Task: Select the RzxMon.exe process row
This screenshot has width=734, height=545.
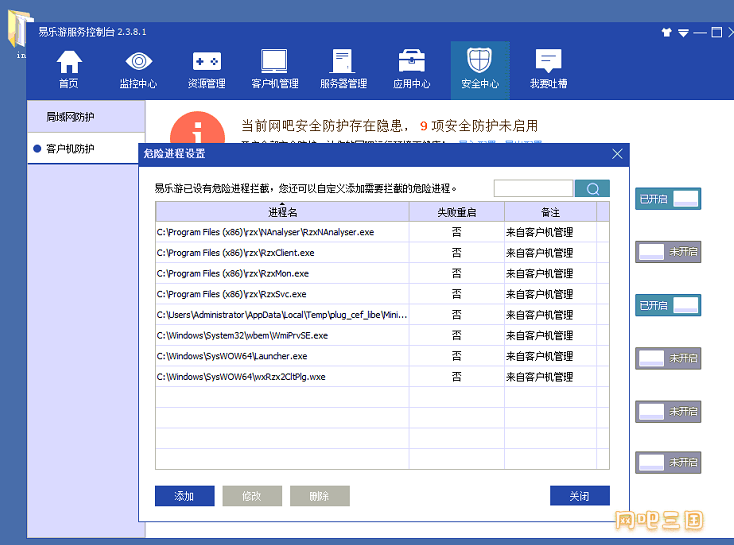Action: click(x=382, y=273)
